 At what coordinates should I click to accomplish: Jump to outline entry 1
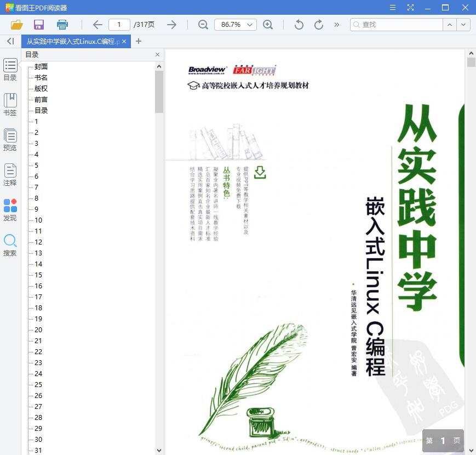37,122
